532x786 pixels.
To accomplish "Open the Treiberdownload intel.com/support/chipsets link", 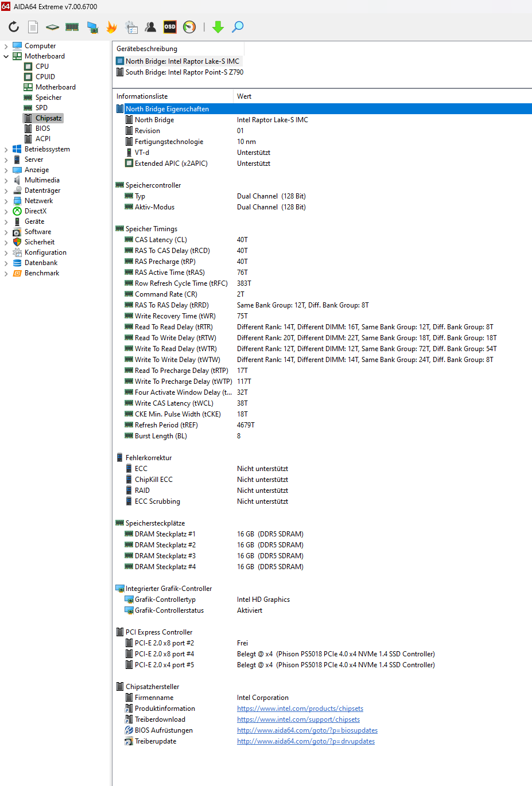I will (298, 719).
